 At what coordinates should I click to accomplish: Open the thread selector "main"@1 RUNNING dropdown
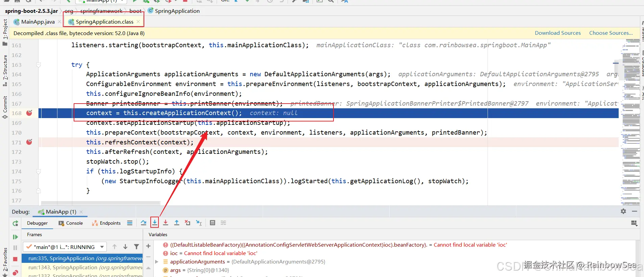[x=65, y=247]
